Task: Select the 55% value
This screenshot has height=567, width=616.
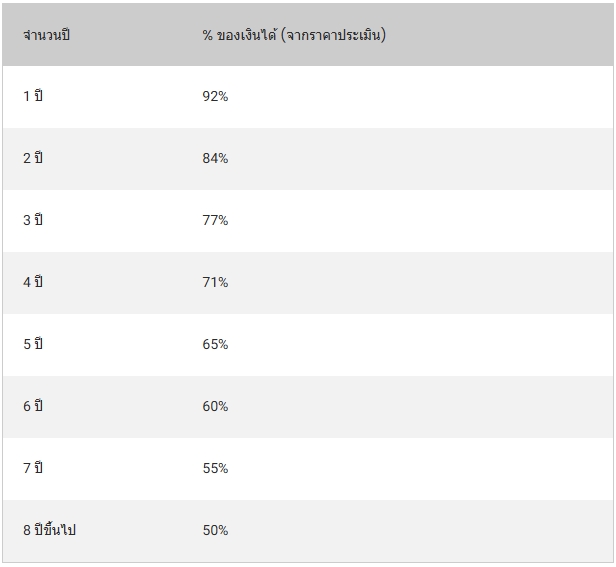Action: (x=215, y=469)
